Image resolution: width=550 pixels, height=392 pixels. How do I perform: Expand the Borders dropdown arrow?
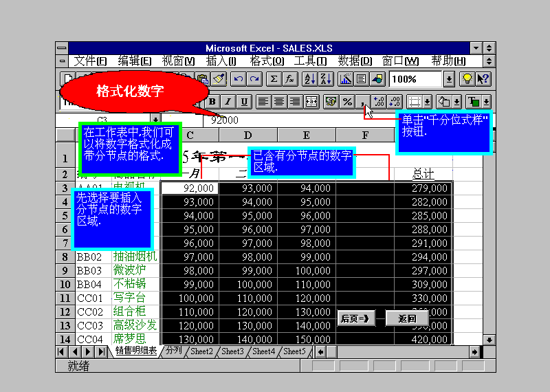coord(428,102)
